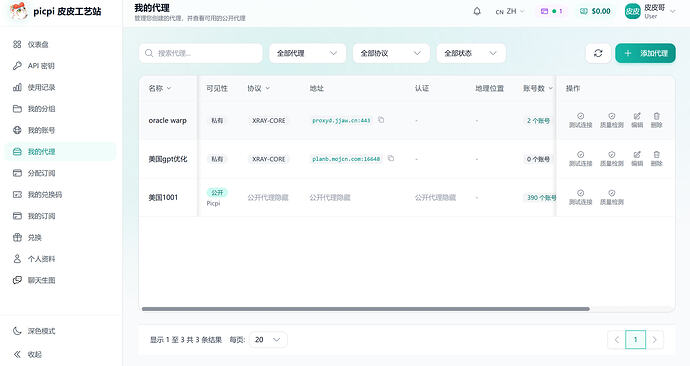690x366 pixels.
Task: Click 私有 tag in 美国gpt优化 row
Action: pos(217,159)
